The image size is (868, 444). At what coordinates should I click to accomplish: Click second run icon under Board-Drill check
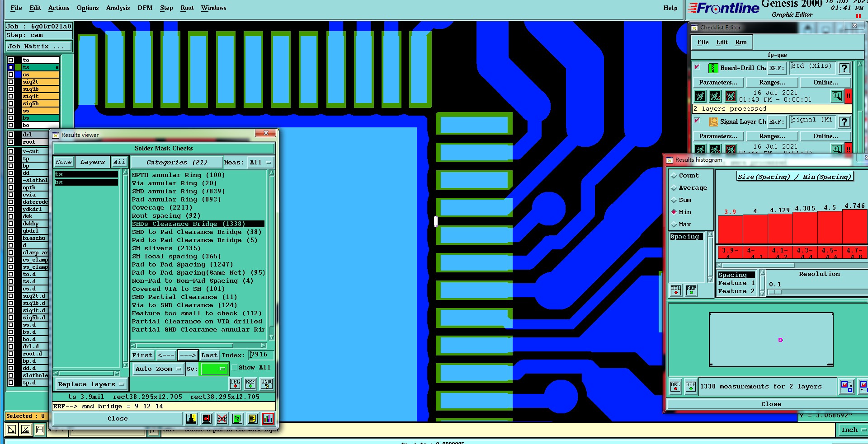(715, 96)
